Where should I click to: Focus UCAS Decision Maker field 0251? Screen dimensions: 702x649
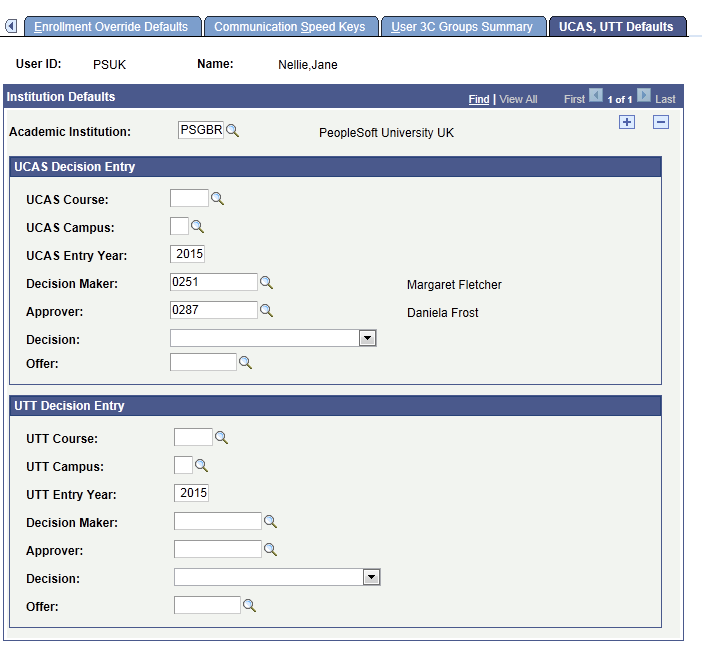[x=214, y=282]
